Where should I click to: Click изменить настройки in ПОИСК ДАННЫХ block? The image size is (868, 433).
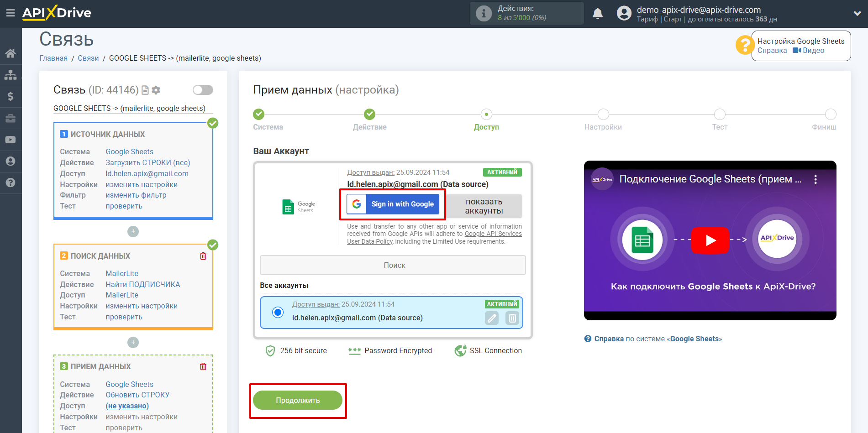pyautogui.click(x=142, y=306)
